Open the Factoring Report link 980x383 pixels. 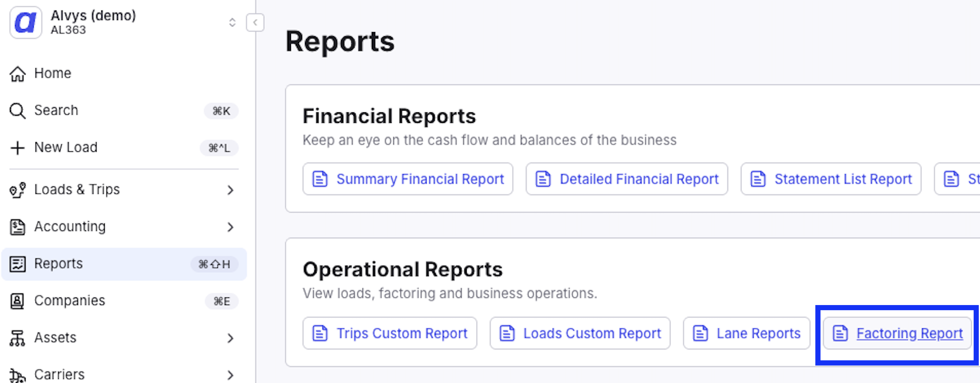coord(897,333)
